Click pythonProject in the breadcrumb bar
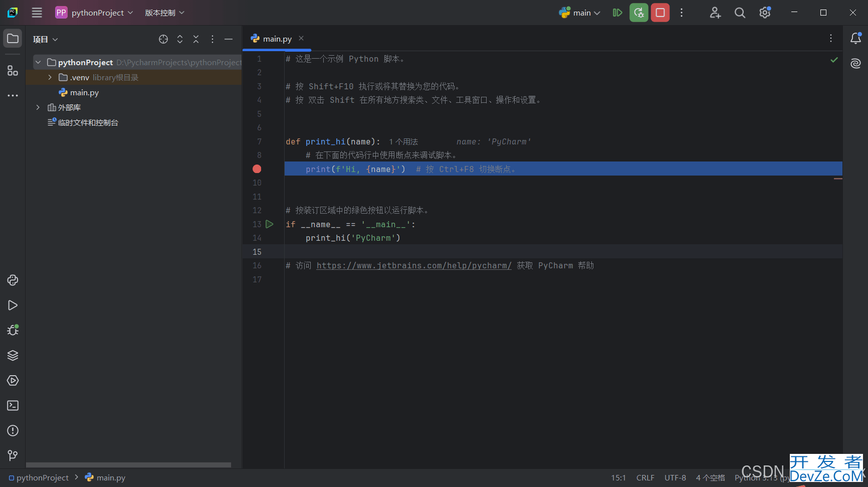 click(x=39, y=477)
